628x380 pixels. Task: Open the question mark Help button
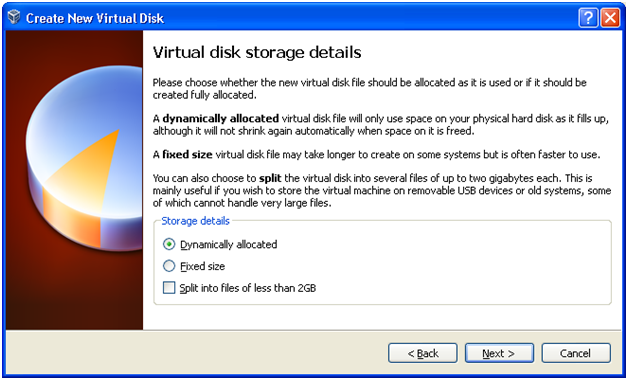click(588, 18)
